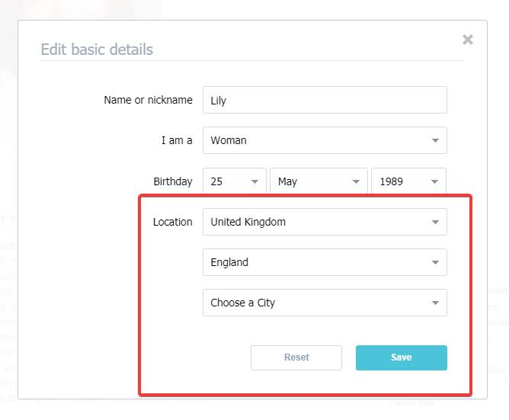Click the Edit basic details heading
Image resolution: width=509 pixels, height=420 pixels.
tap(97, 50)
